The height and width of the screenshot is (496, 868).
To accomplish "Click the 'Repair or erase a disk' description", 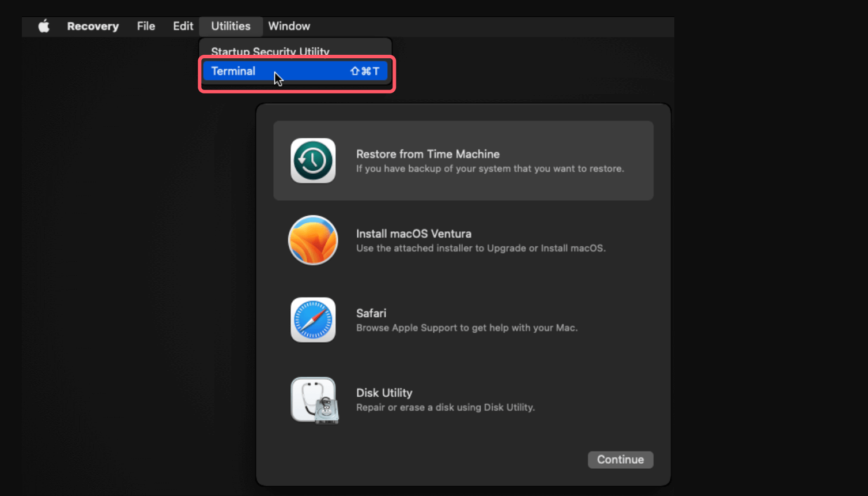I will pyautogui.click(x=445, y=407).
